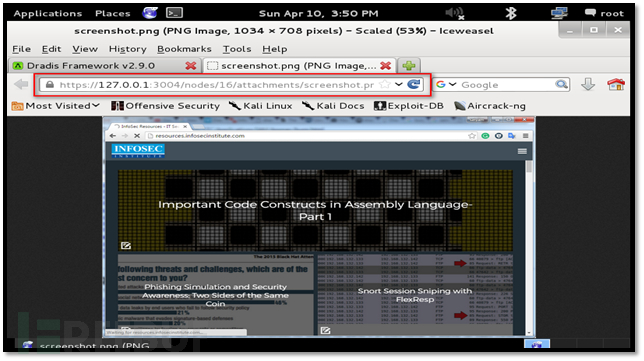
Task: Click the back arrow navigation button
Action: coord(21,85)
